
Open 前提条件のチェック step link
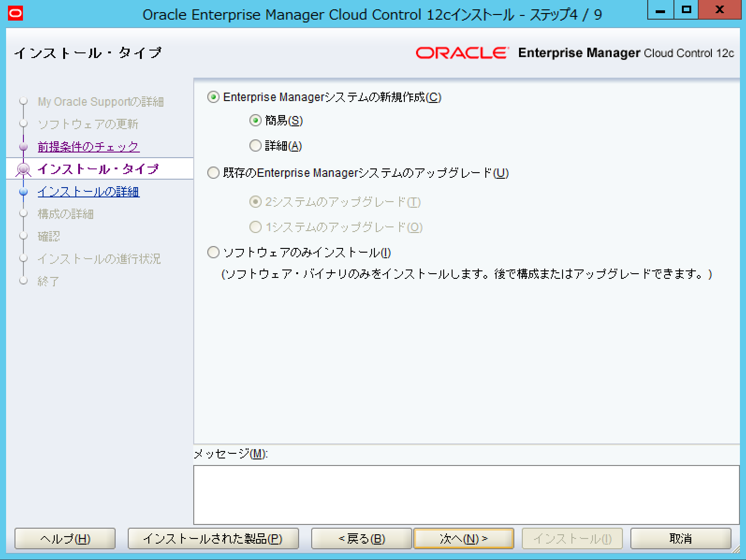click(x=88, y=146)
